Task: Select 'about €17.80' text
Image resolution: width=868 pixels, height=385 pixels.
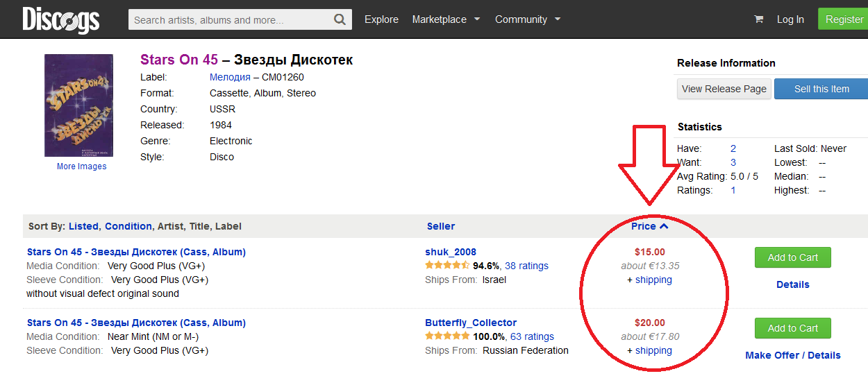Action: point(650,336)
